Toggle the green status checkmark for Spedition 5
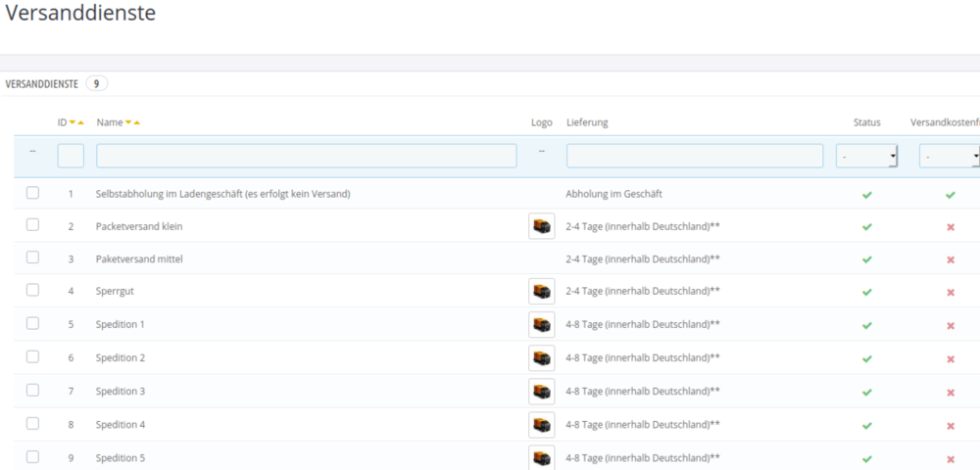Image resolution: width=980 pixels, height=470 pixels. 866,458
